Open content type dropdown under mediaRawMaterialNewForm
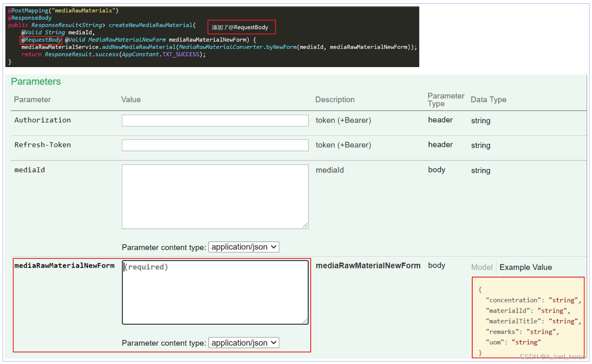The width and height of the screenshot is (592, 364). (x=244, y=343)
